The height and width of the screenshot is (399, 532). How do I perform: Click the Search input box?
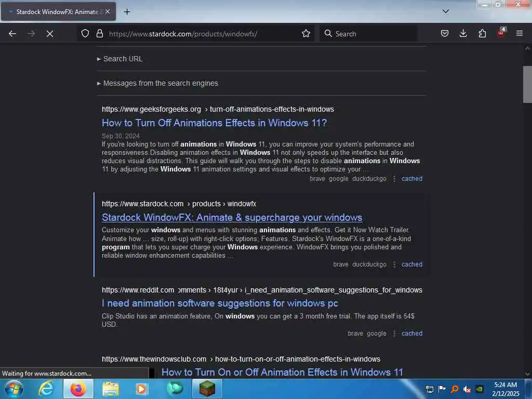pyautogui.click(x=368, y=34)
